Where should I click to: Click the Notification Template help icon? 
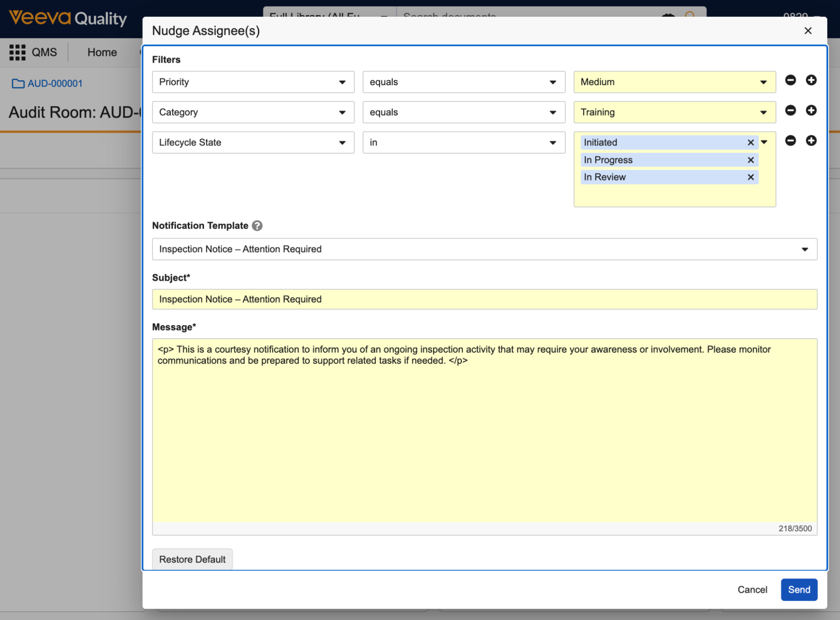(257, 226)
